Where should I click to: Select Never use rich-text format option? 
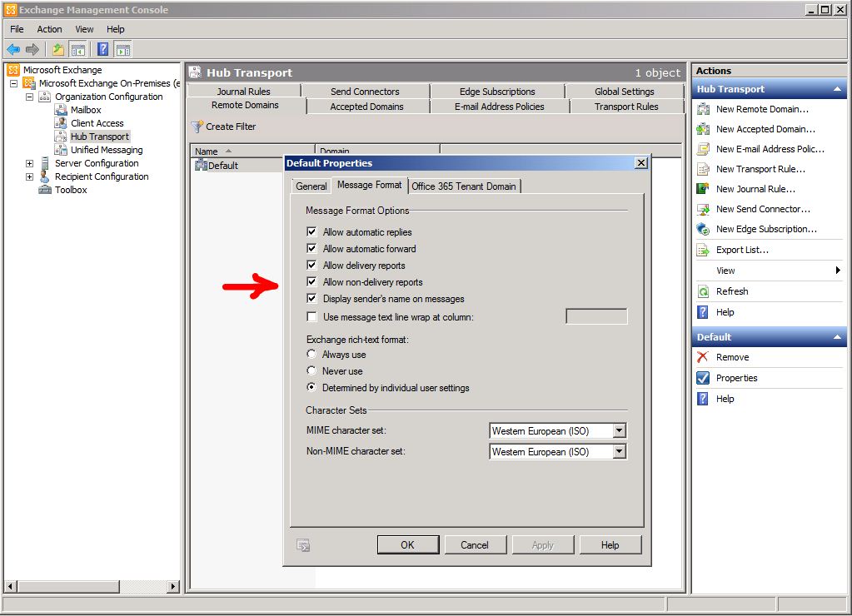coord(312,371)
